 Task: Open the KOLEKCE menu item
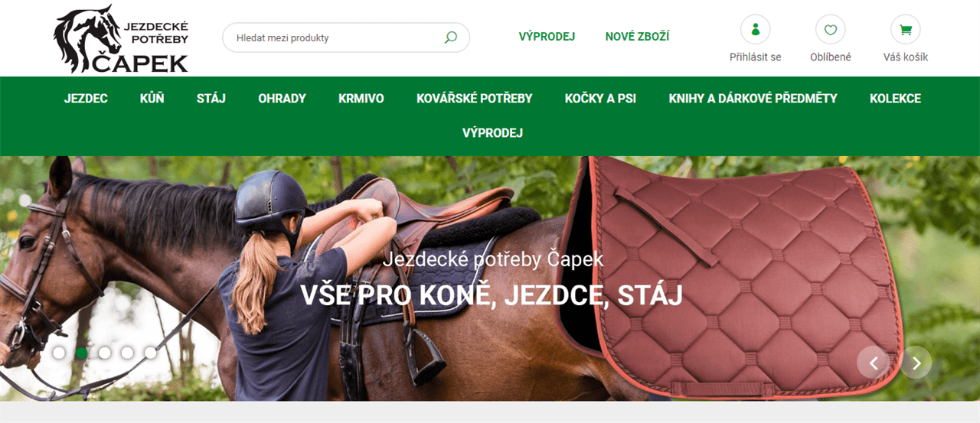[895, 98]
